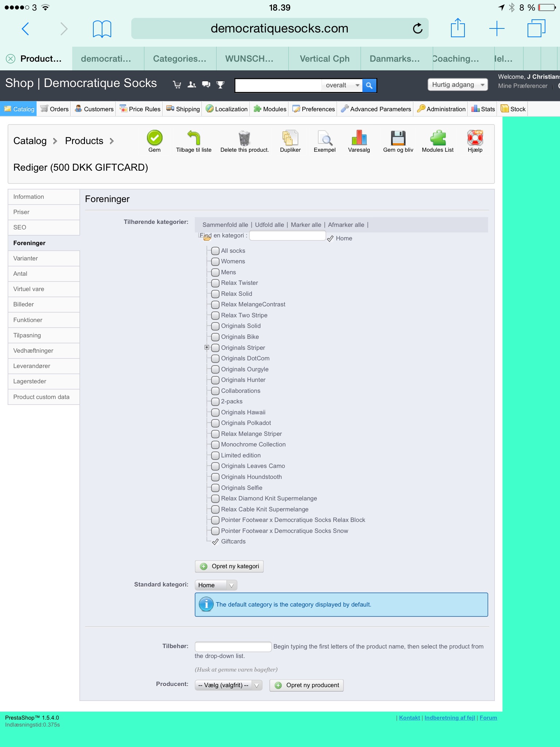Open the Producent Vælg dropdown

[228, 685]
